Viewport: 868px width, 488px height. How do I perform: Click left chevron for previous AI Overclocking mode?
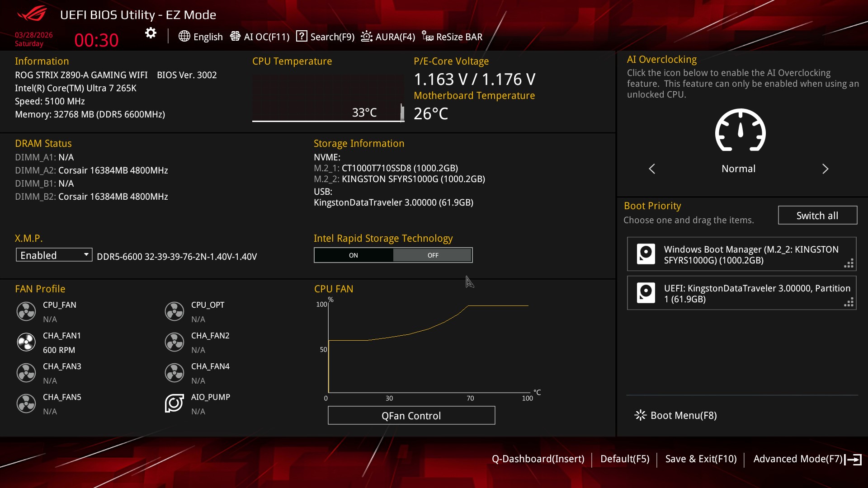coord(652,169)
